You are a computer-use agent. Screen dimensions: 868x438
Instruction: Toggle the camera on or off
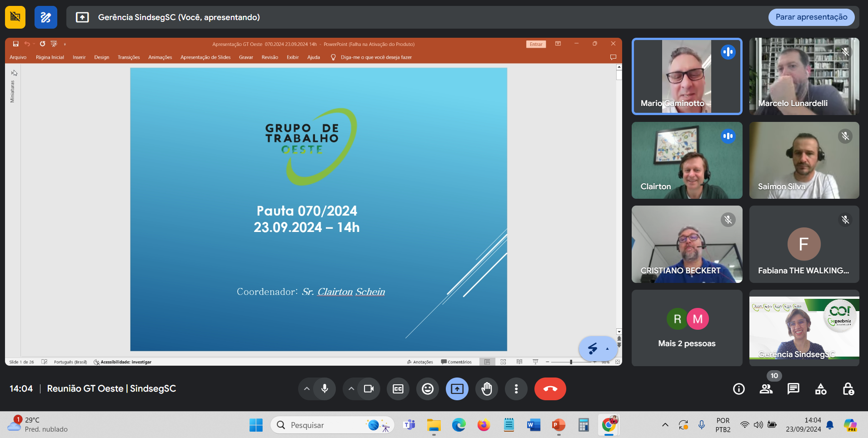click(369, 389)
